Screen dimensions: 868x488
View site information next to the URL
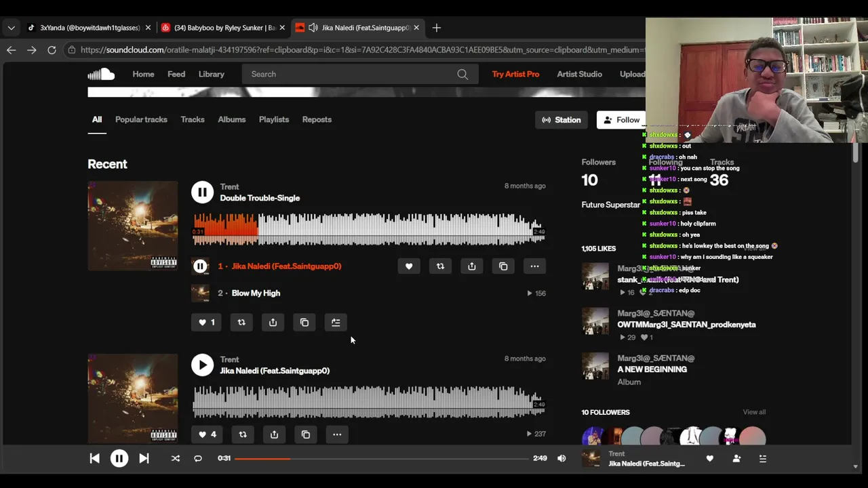(x=71, y=49)
